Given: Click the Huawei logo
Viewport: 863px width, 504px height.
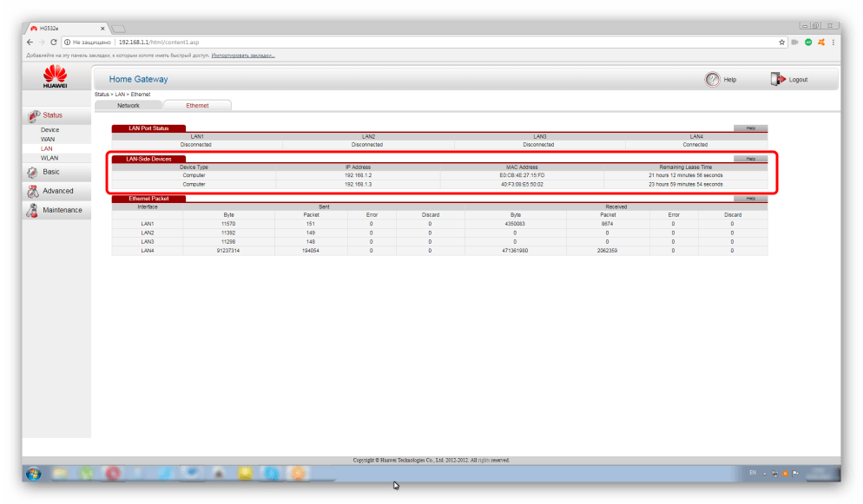Looking at the screenshot, I should tap(55, 76).
